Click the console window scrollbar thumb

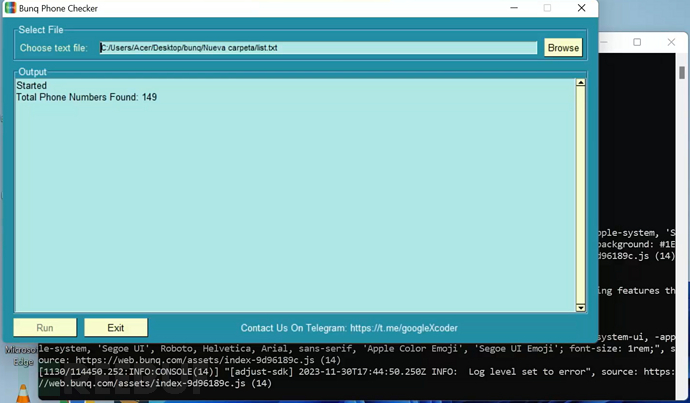pos(682,73)
